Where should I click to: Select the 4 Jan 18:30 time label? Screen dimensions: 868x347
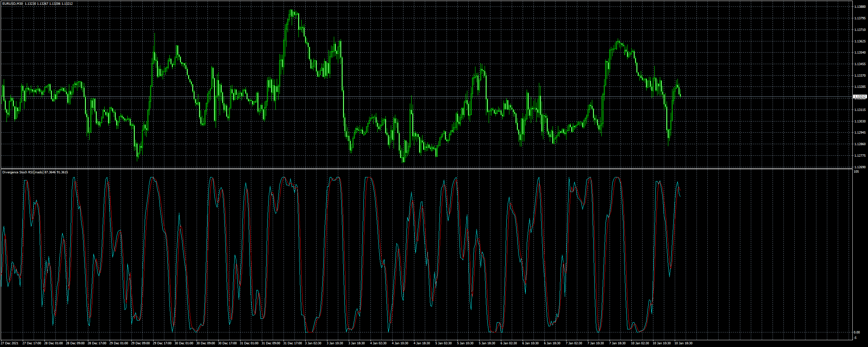422,343
